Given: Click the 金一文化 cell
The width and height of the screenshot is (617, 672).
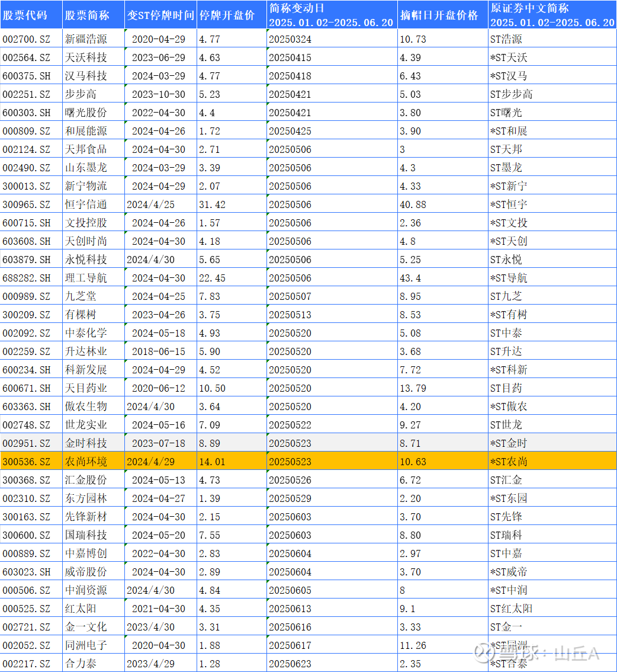Looking at the screenshot, I should click(94, 627).
